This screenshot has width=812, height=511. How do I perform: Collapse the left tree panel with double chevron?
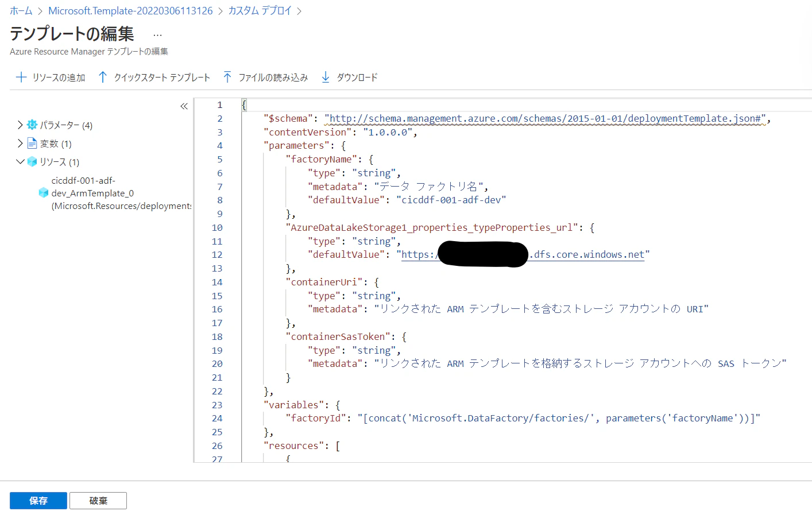pos(184,106)
